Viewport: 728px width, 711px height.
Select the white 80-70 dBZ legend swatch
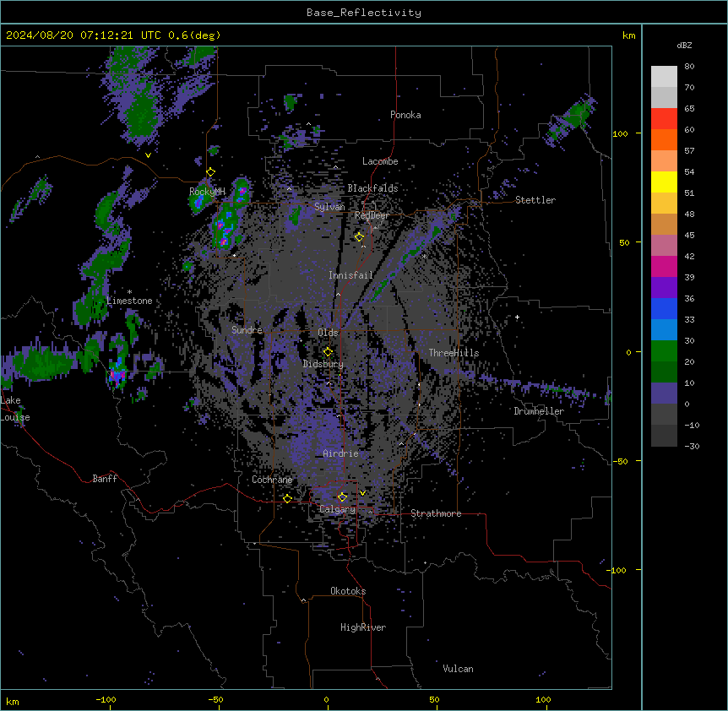pos(664,77)
